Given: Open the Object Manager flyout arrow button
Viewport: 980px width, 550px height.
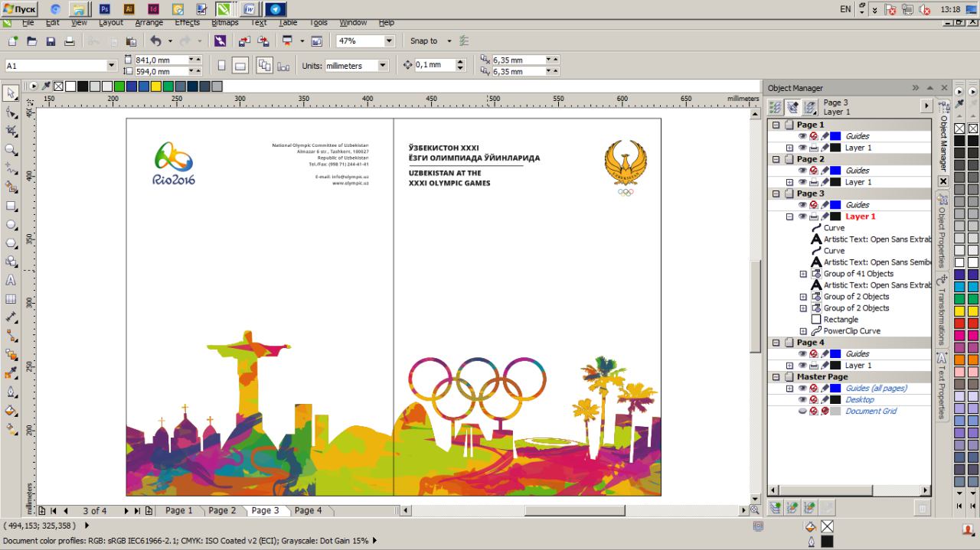Looking at the screenshot, I should (926, 107).
